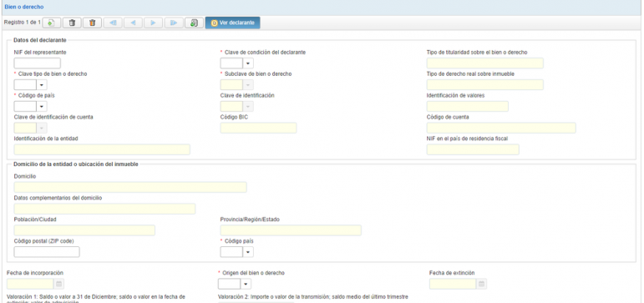Delete all records with orange trash icon
Viewport: 644px width, 303px height.
tap(92, 23)
